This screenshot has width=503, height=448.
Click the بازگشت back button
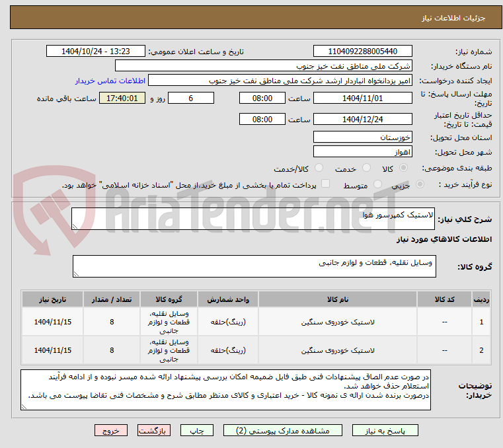(153, 430)
